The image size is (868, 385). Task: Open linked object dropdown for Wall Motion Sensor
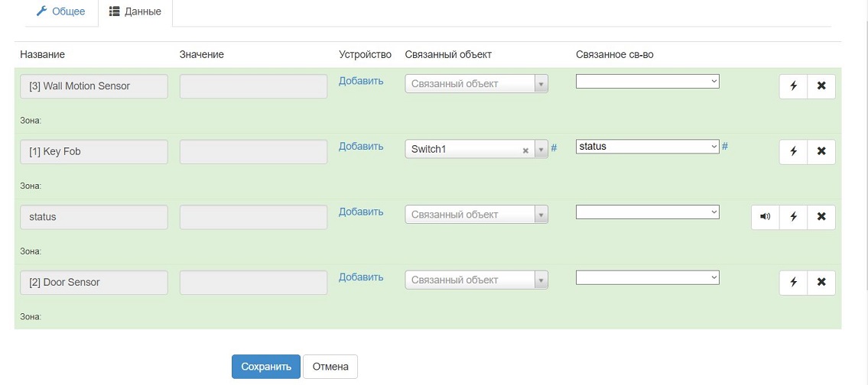pos(476,84)
